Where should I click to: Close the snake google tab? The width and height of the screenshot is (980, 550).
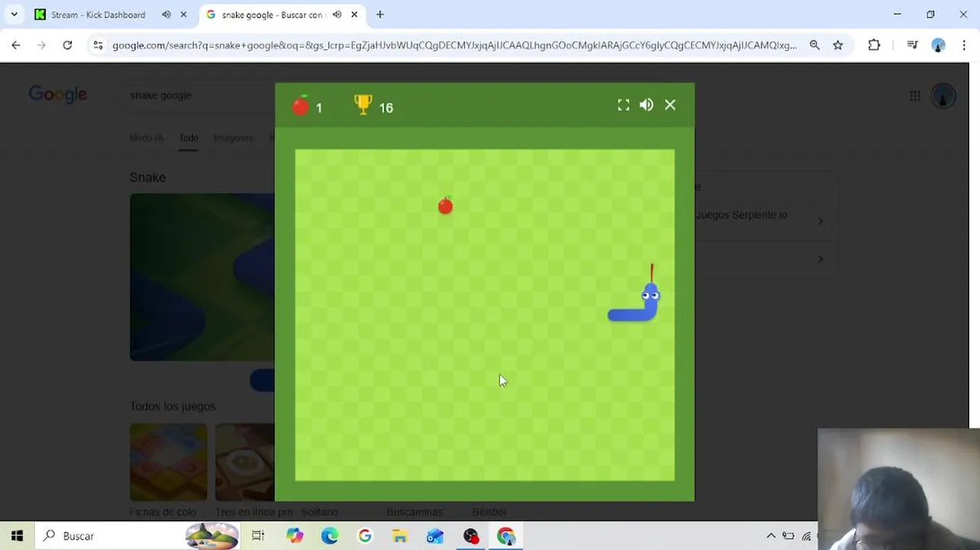(355, 15)
